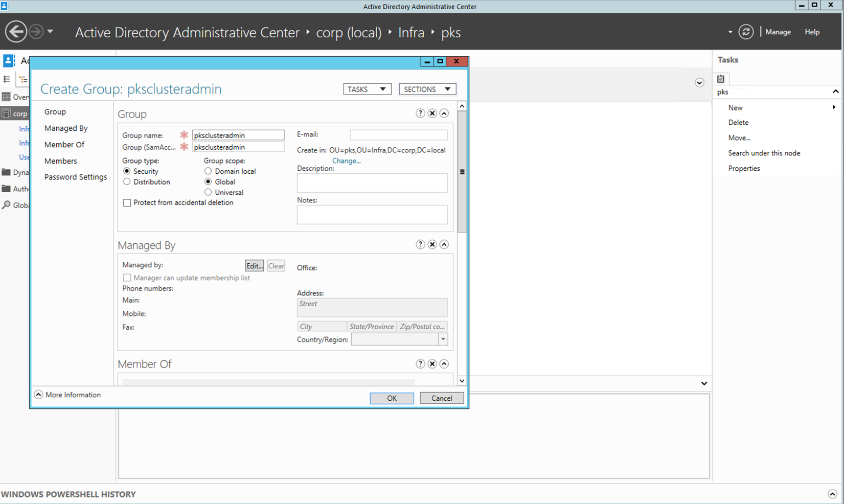The image size is (844, 504).
Task: Go to Group section in sidebar
Action: 55,111
